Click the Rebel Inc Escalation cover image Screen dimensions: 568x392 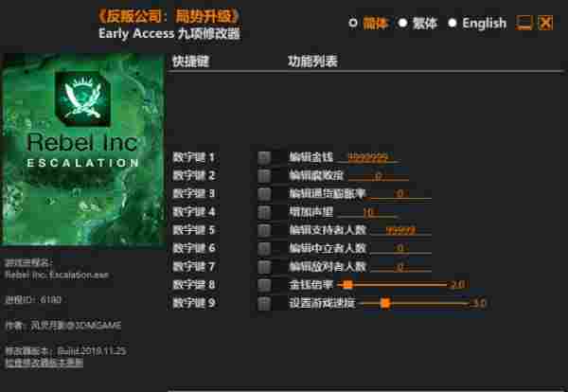83,150
